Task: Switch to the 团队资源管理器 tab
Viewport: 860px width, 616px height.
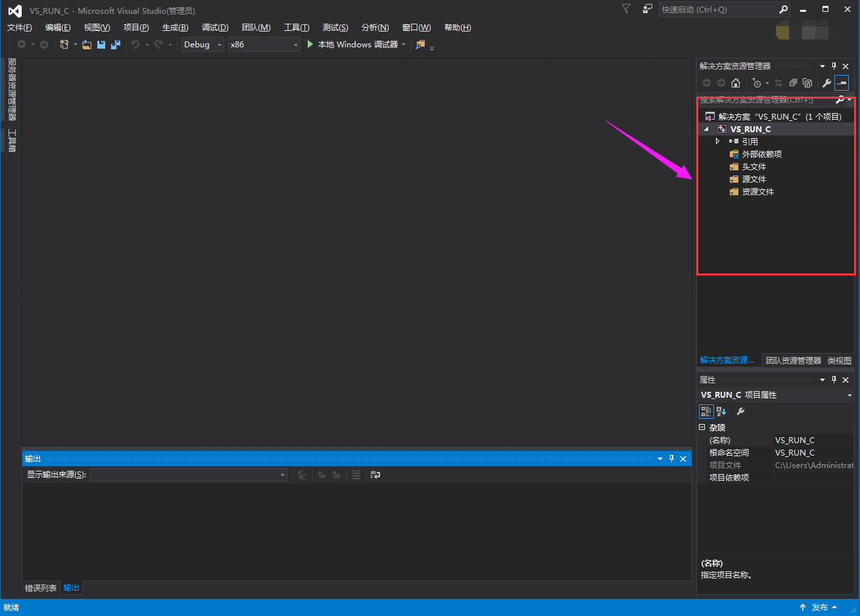Action: [794, 360]
